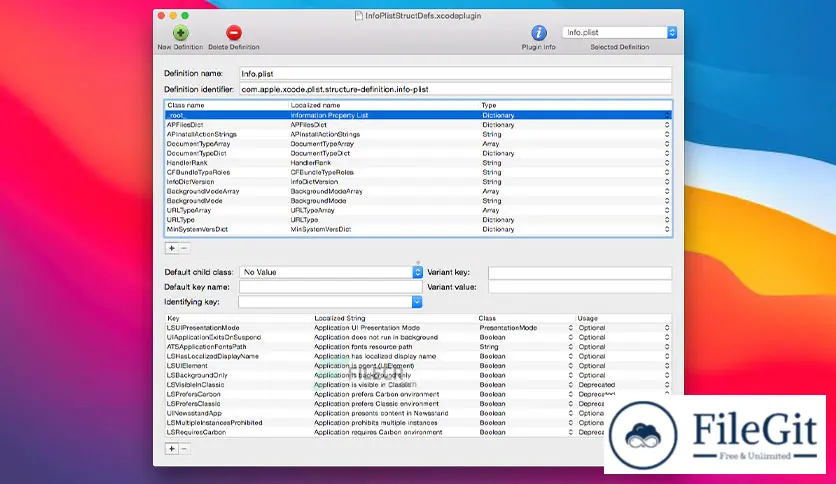Click the Delete Definition red minus icon
Viewport: 836px width, 484px height.
tap(233, 33)
